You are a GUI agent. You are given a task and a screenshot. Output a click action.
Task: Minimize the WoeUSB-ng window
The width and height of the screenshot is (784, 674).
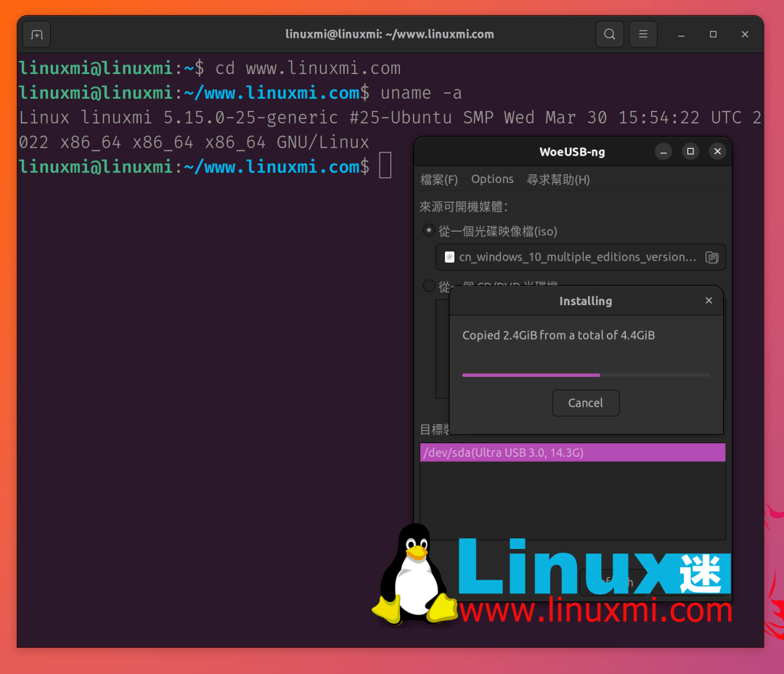(x=663, y=152)
